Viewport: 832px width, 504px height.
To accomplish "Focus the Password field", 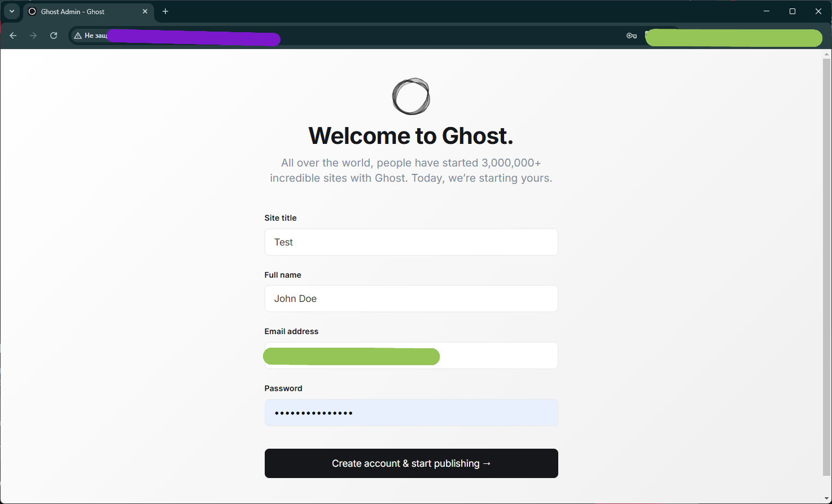I will [x=411, y=413].
